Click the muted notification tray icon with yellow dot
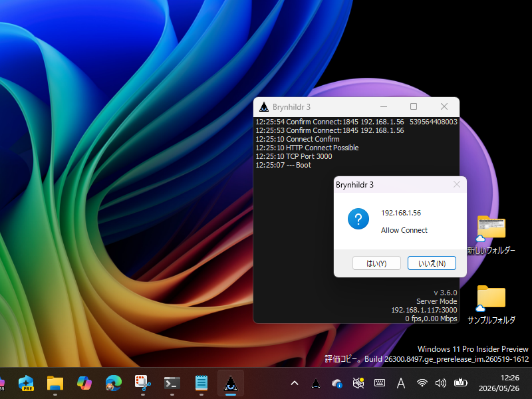The width and height of the screenshot is (532, 399). coord(358,384)
